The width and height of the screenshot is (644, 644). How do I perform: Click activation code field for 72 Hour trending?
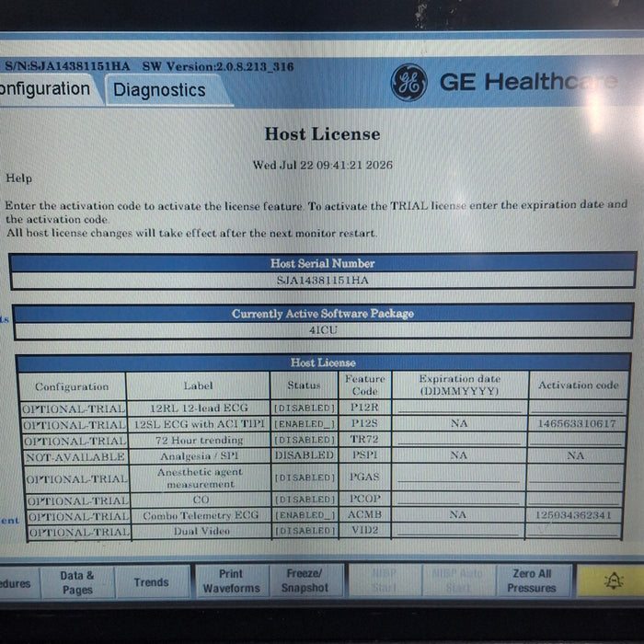576,439
